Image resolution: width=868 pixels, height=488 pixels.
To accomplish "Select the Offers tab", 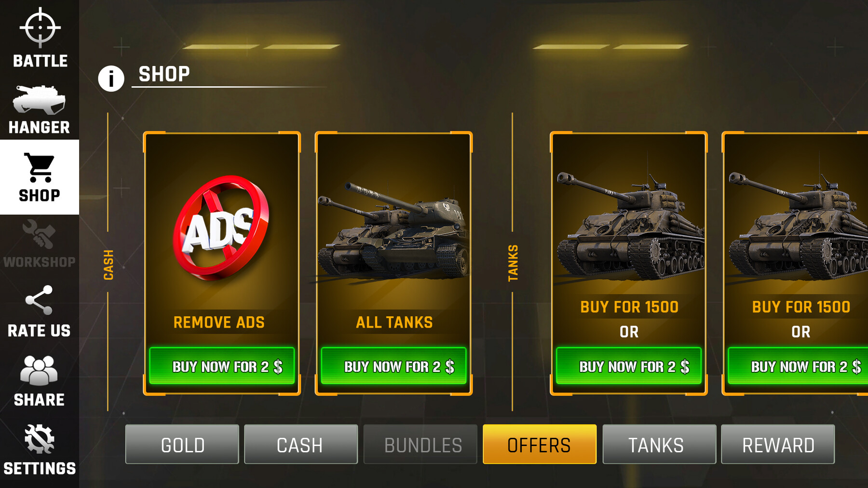I will click(x=540, y=444).
